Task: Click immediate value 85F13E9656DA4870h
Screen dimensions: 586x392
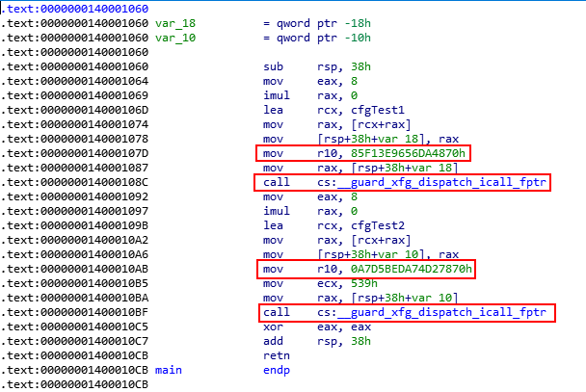Action: pos(408,153)
